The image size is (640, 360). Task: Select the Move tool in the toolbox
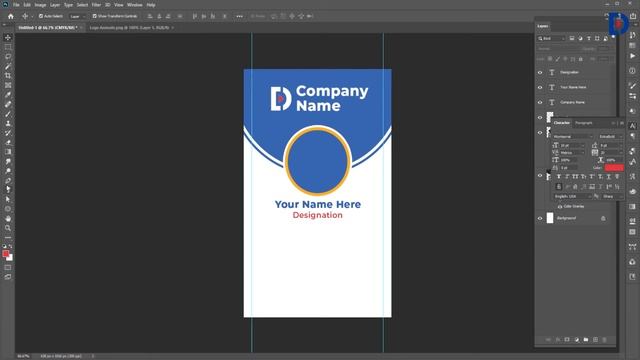[x=8, y=38]
